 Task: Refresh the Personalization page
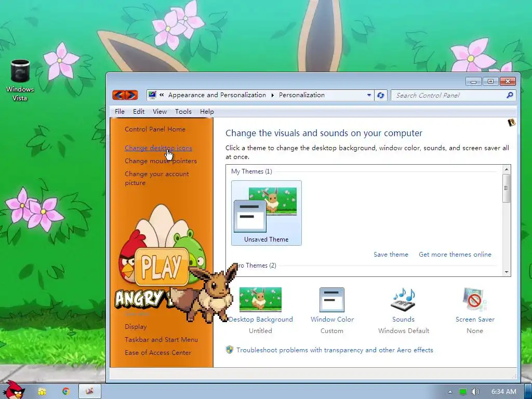[x=381, y=96]
